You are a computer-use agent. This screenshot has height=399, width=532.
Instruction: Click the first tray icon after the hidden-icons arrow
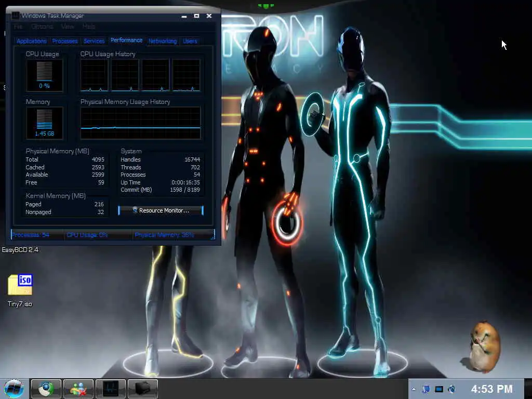pyautogui.click(x=426, y=389)
